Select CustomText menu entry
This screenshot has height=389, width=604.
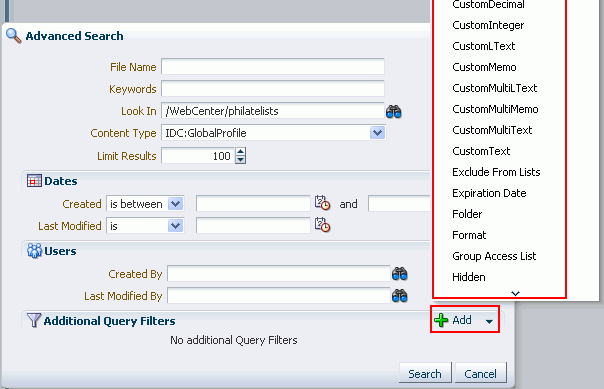(481, 151)
